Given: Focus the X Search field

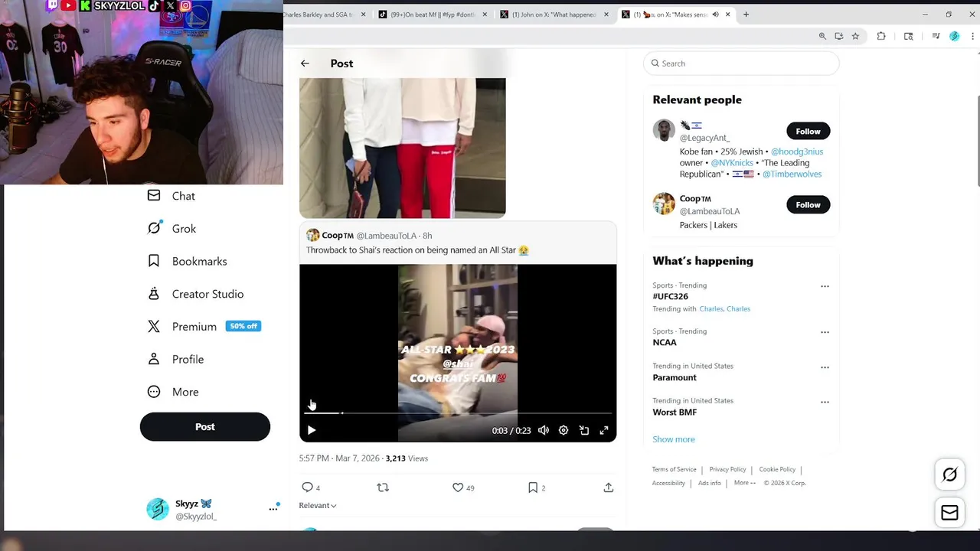Looking at the screenshot, I should 741,64.
